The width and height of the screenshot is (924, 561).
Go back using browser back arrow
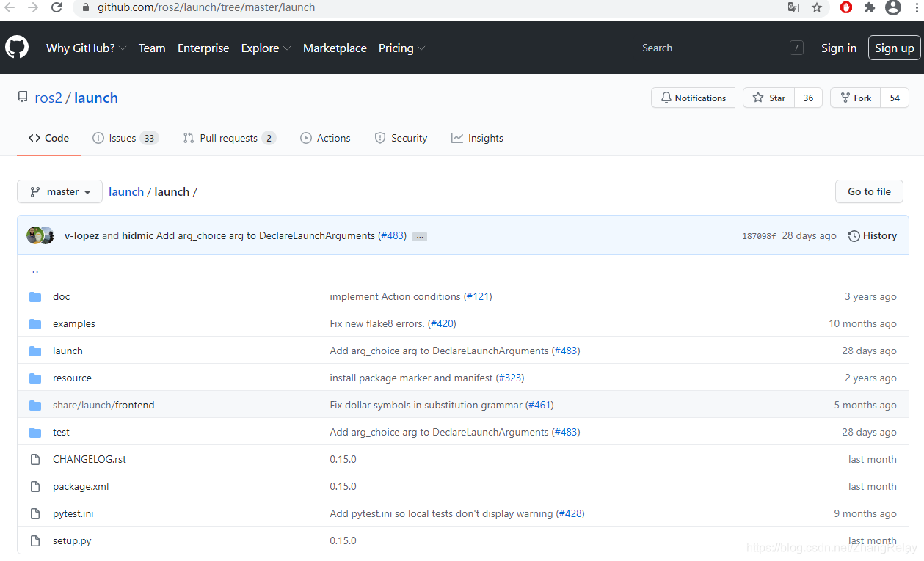coord(10,7)
